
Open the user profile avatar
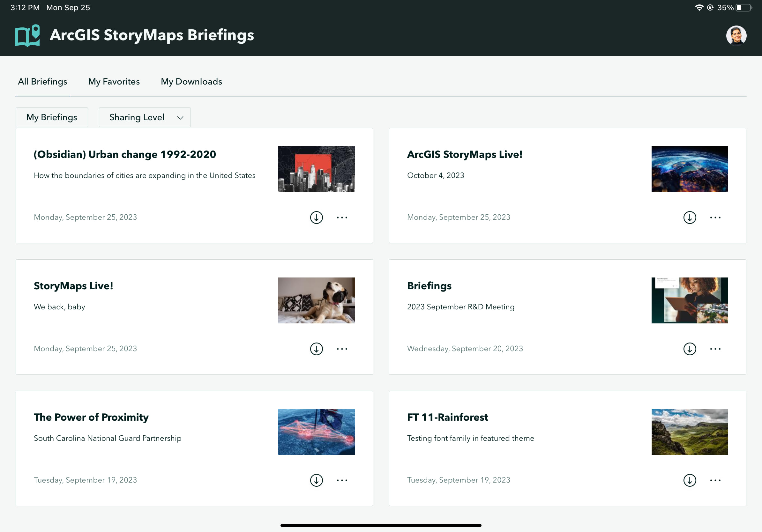pos(736,35)
